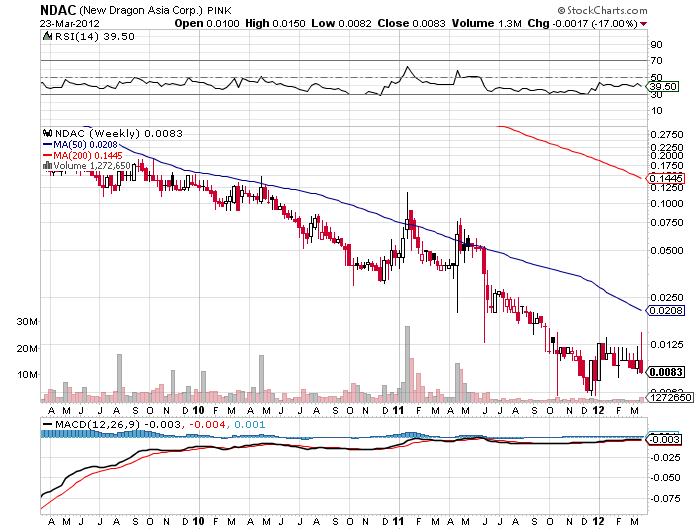Click the '30M' volume axis label

[27, 321]
